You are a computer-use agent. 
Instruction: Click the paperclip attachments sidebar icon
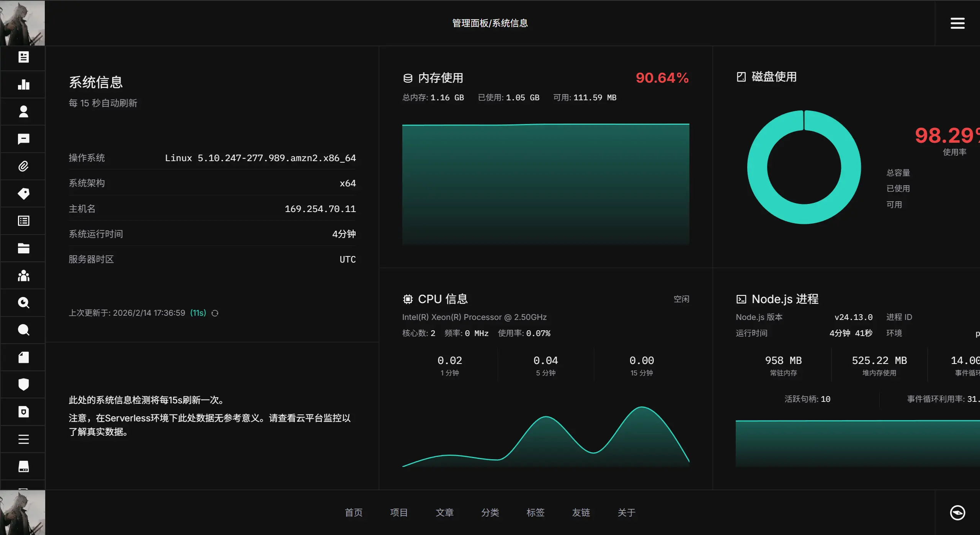(23, 166)
